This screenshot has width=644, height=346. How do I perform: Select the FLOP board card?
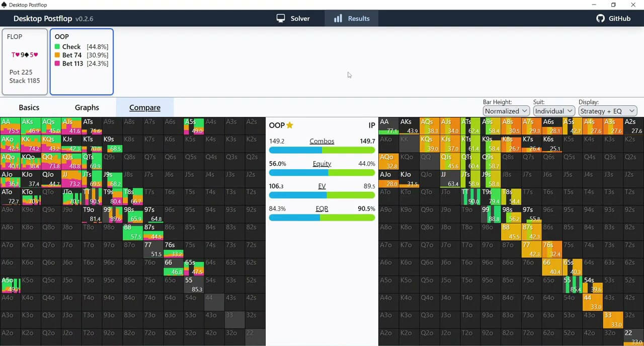click(x=25, y=61)
